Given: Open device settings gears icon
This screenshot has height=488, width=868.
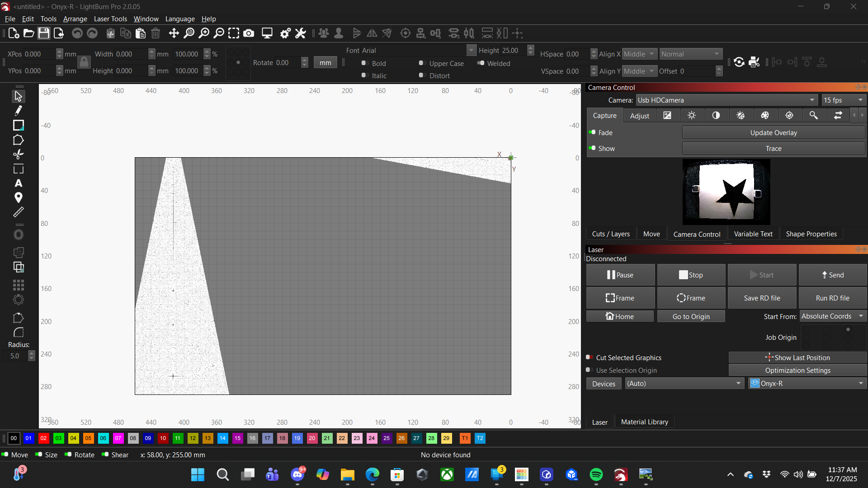Looking at the screenshot, I should (285, 33).
